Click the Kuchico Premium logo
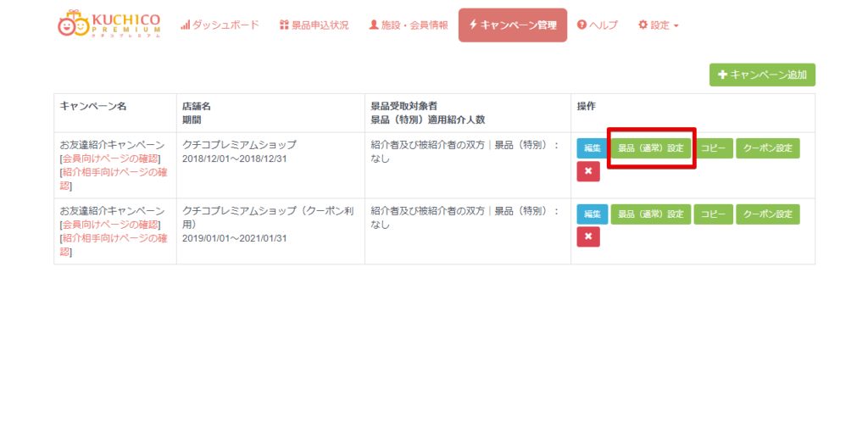Viewport: 868px width, 445px height. tap(108, 24)
